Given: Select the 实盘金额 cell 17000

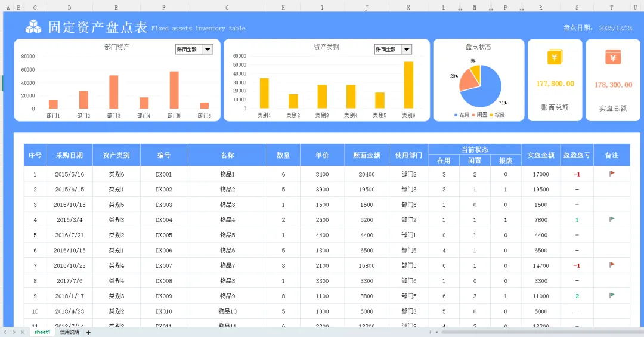Looking at the screenshot, I should [540, 174].
